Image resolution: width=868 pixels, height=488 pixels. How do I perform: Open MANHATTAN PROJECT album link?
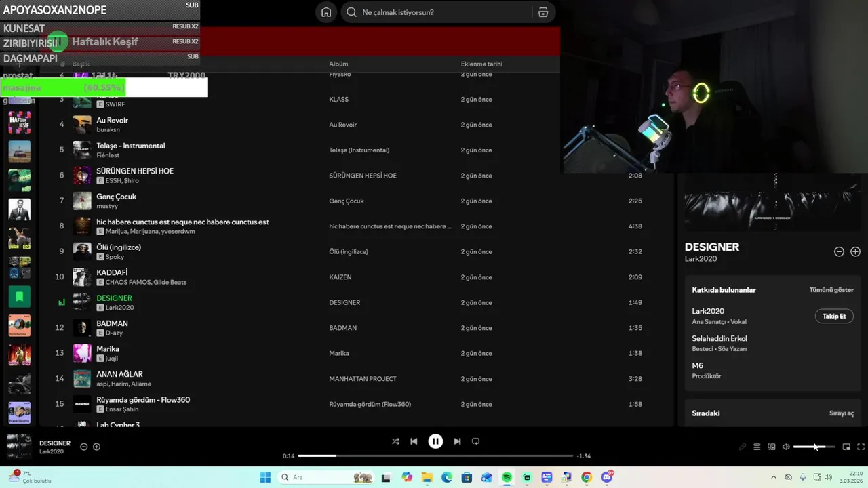pyautogui.click(x=363, y=379)
